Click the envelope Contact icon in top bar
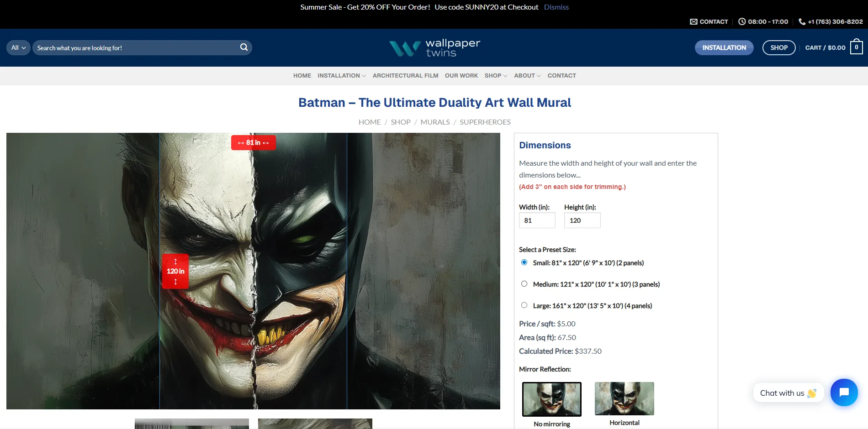The height and width of the screenshot is (429, 868). 693,21
